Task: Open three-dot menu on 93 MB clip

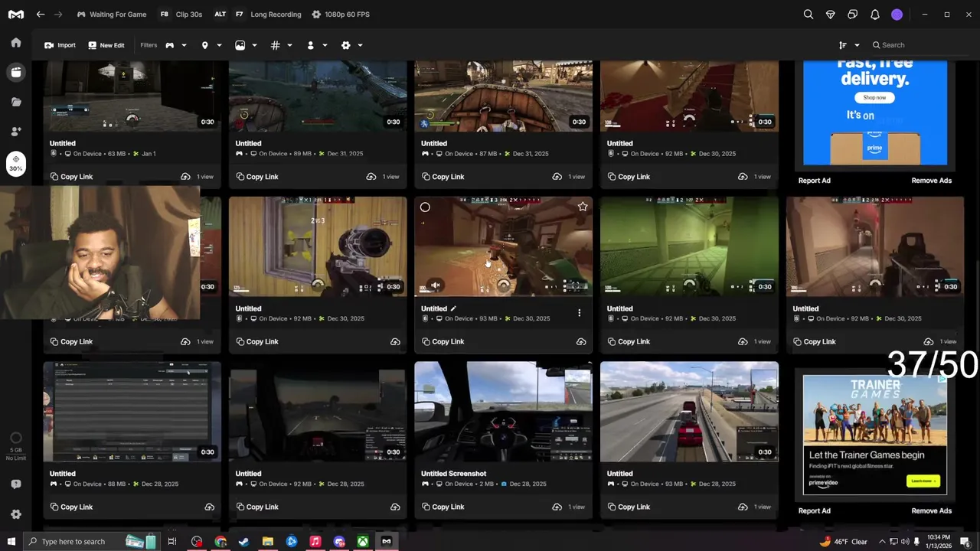Action: click(x=580, y=313)
